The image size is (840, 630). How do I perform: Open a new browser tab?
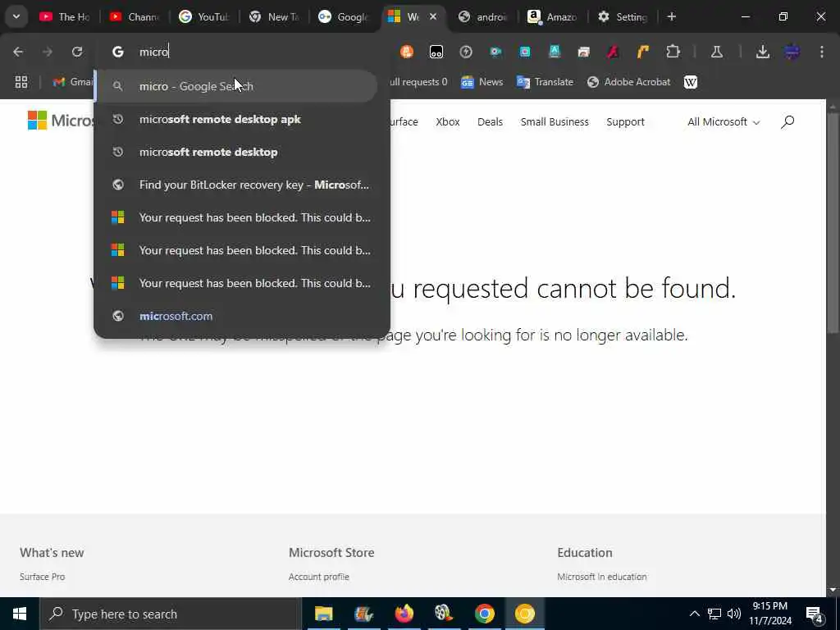pos(671,16)
